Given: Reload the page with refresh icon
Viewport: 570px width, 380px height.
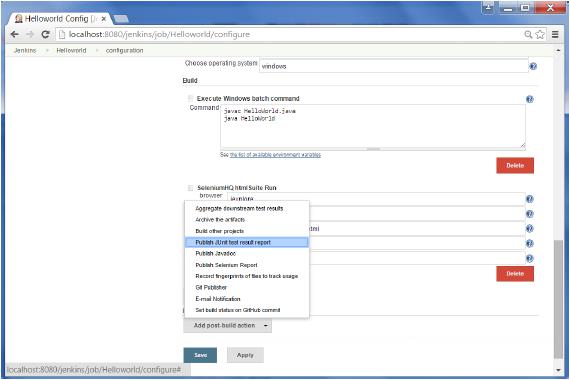Looking at the screenshot, I should [x=45, y=35].
